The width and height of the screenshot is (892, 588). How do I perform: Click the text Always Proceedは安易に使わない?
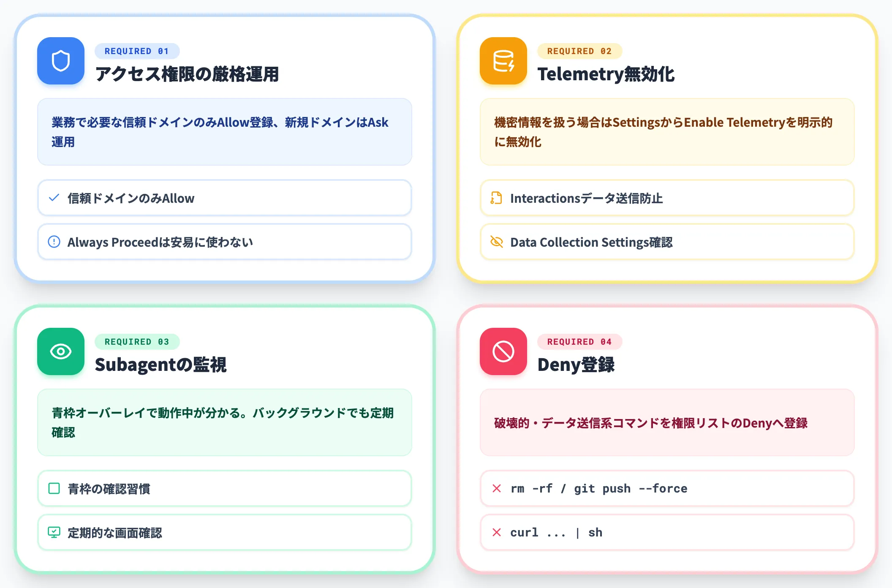160,242
